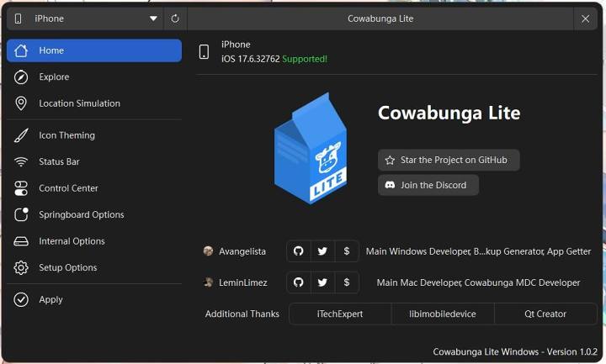Go to Location Simulation
Screen dimensions: 606x364
coord(79,103)
